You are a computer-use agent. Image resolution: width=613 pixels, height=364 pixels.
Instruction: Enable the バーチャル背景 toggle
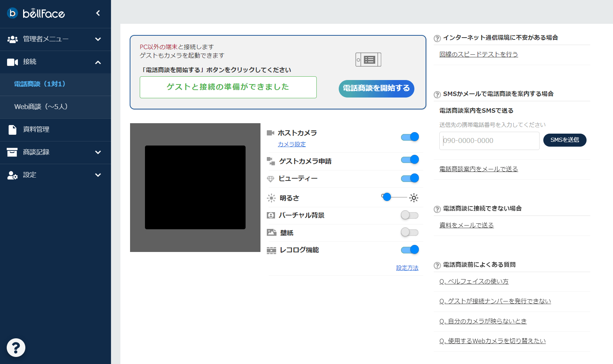[410, 215]
